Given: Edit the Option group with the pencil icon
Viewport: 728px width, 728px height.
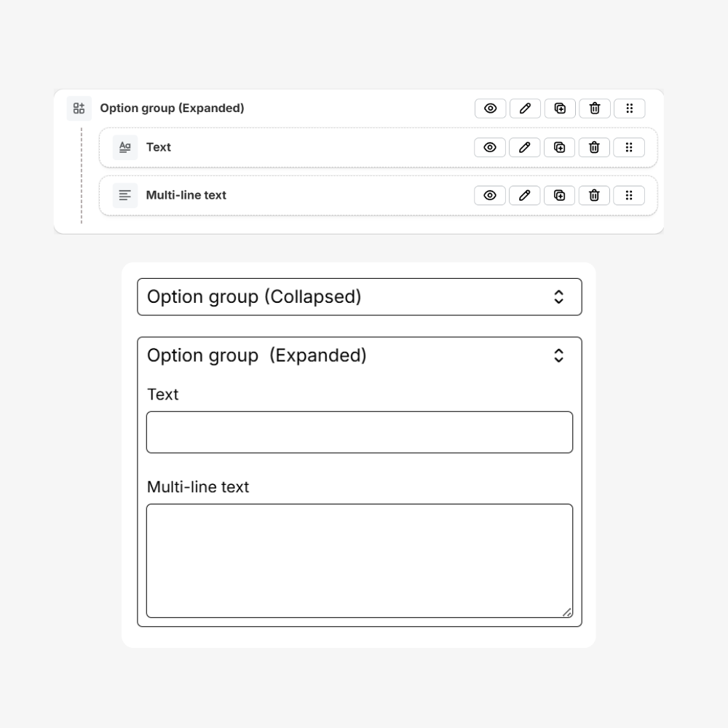Looking at the screenshot, I should tap(525, 108).
